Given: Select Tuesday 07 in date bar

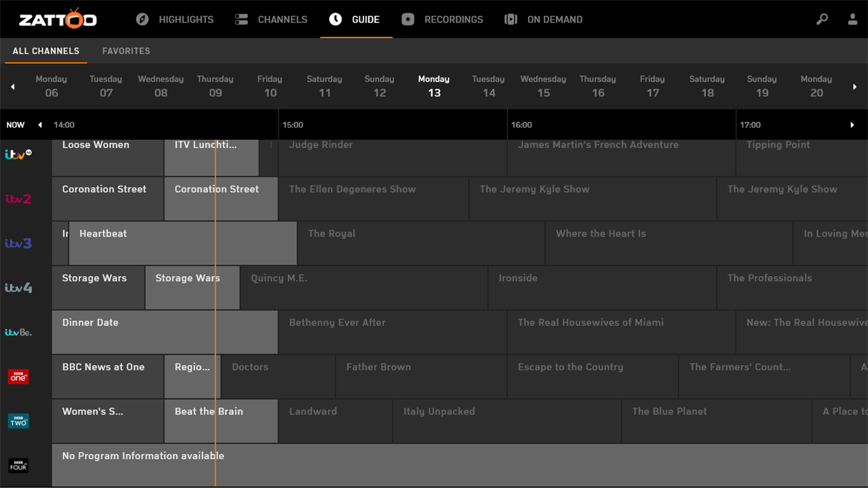Looking at the screenshot, I should point(106,87).
